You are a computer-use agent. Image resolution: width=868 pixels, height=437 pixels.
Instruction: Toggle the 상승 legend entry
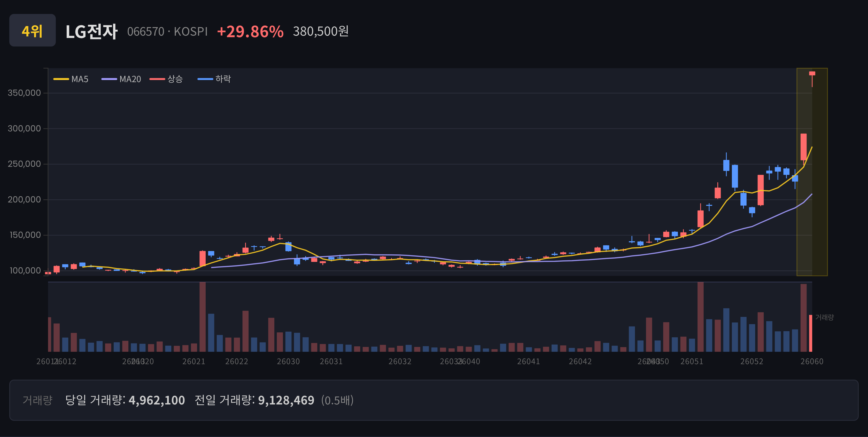point(166,79)
